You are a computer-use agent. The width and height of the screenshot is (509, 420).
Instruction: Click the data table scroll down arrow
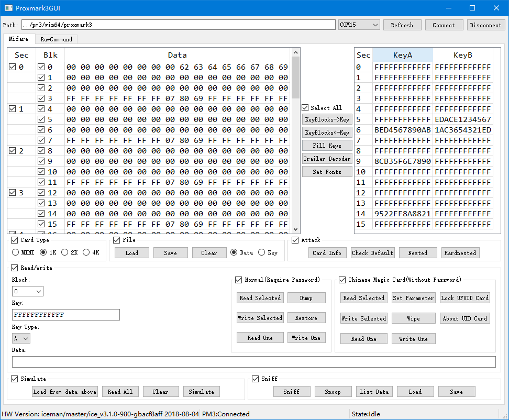coord(295,229)
